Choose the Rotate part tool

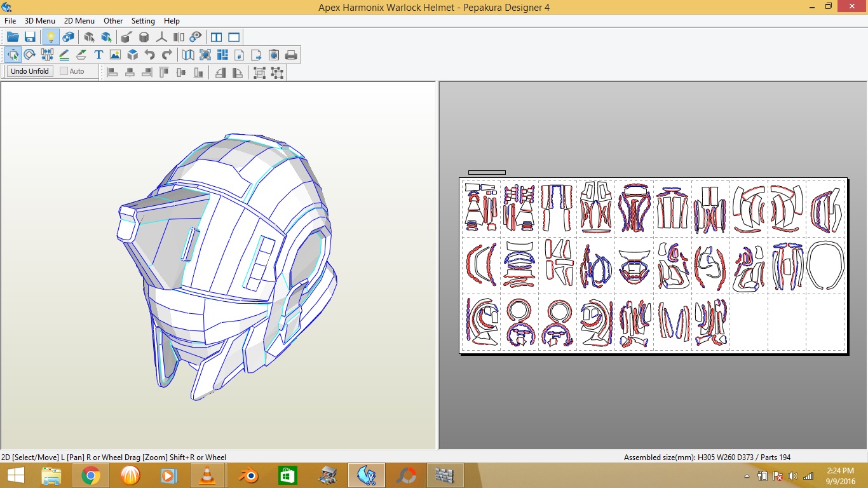[30, 55]
